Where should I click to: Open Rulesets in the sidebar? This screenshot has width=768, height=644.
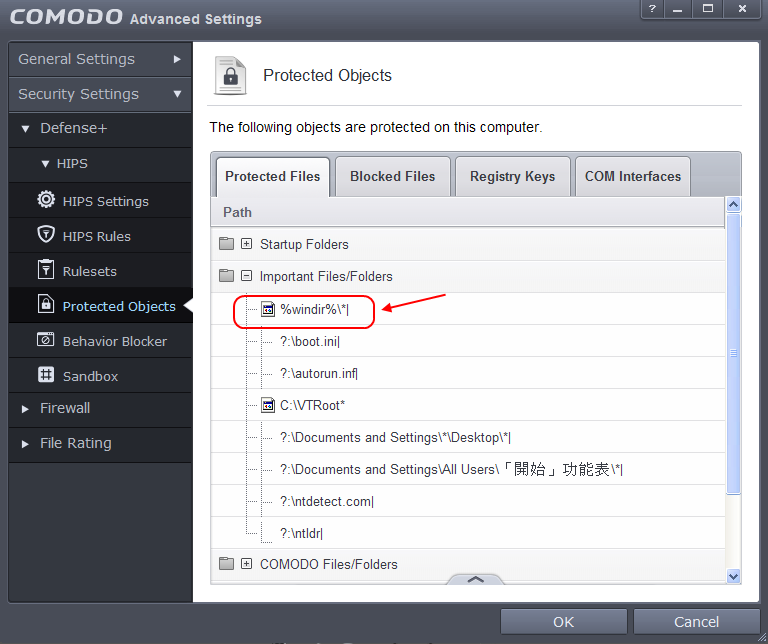click(x=100, y=270)
